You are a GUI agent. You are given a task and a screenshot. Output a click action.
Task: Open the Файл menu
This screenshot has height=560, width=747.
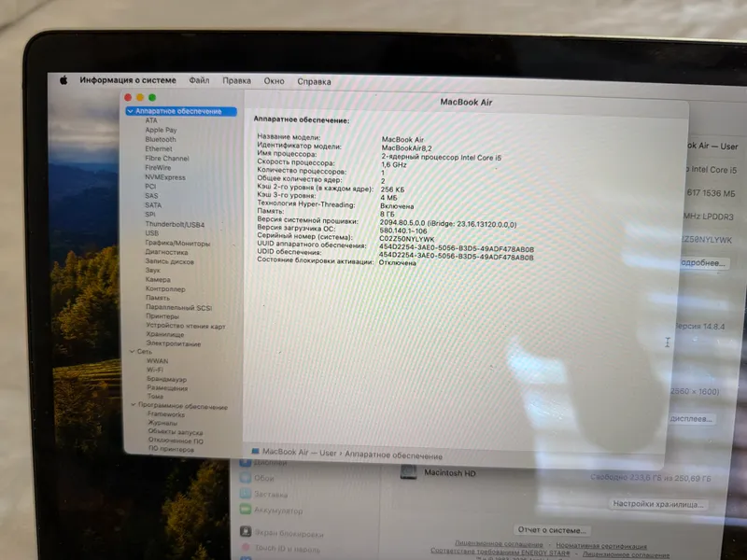199,80
